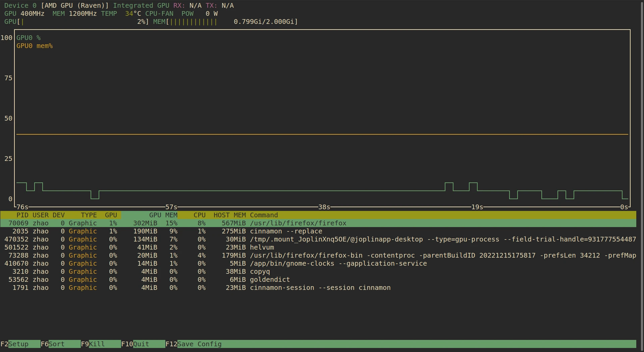The width and height of the screenshot is (644, 352).
Task: Select the /usr/lib/firefox/firefox process row
Action: coord(318,223)
